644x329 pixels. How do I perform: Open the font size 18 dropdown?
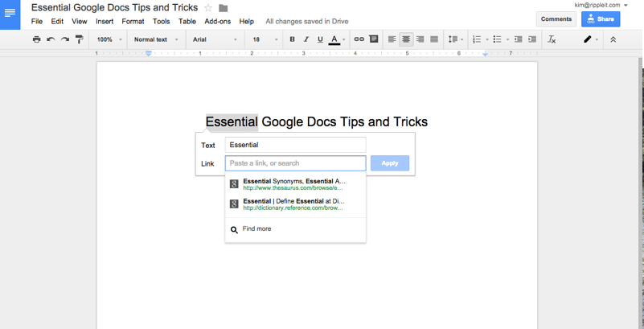coord(265,39)
